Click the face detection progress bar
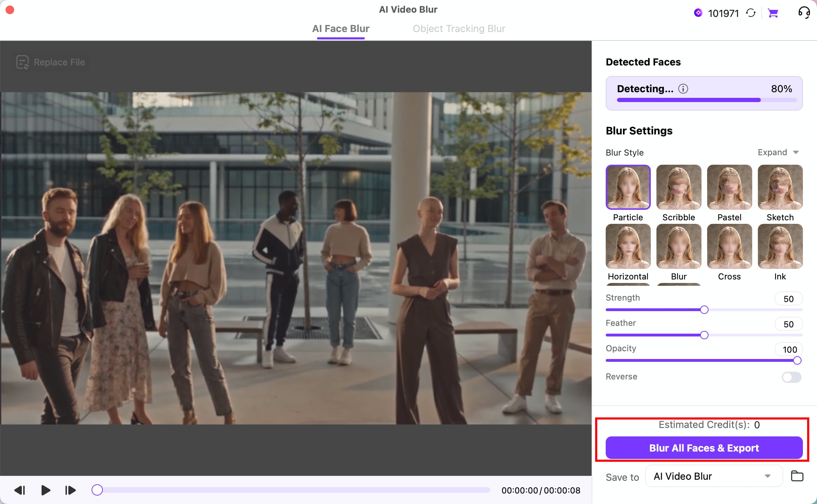The height and width of the screenshot is (504, 817). point(707,100)
